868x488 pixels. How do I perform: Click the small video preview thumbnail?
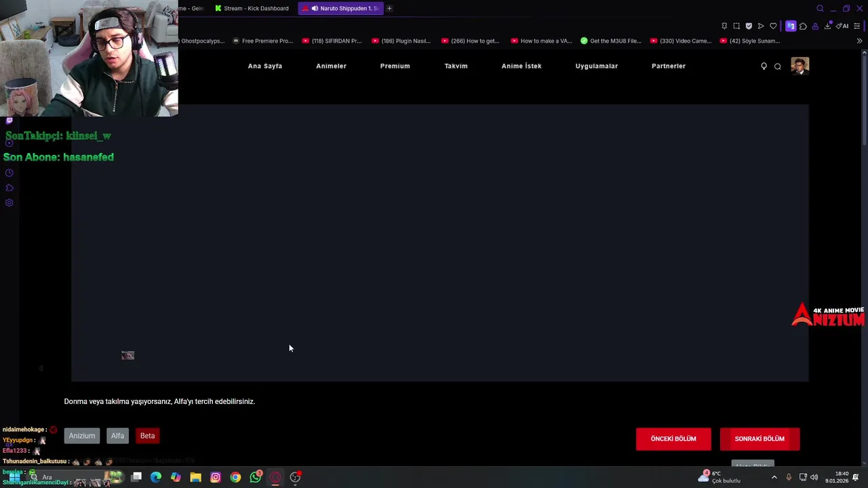coord(127,355)
